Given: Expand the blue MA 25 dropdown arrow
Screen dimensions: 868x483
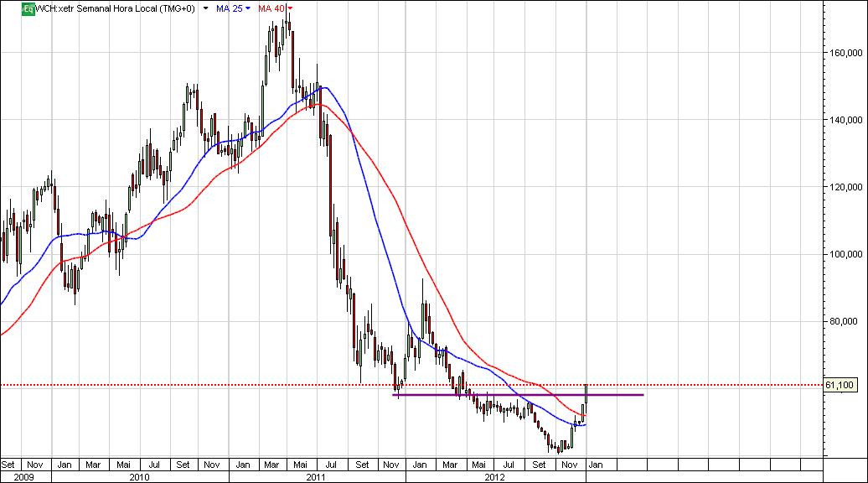Looking at the screenshot, I should 247,8.
